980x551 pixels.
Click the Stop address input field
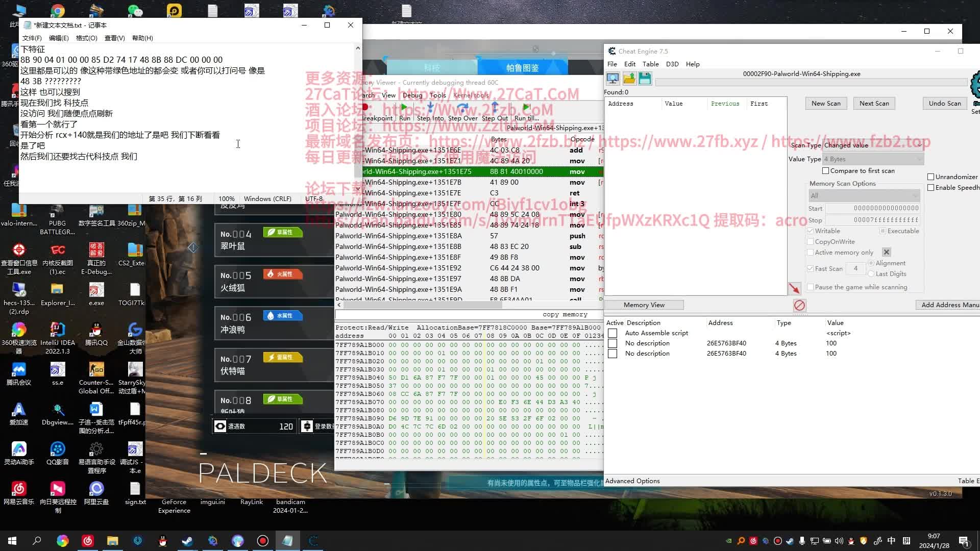tap(873, 220)
